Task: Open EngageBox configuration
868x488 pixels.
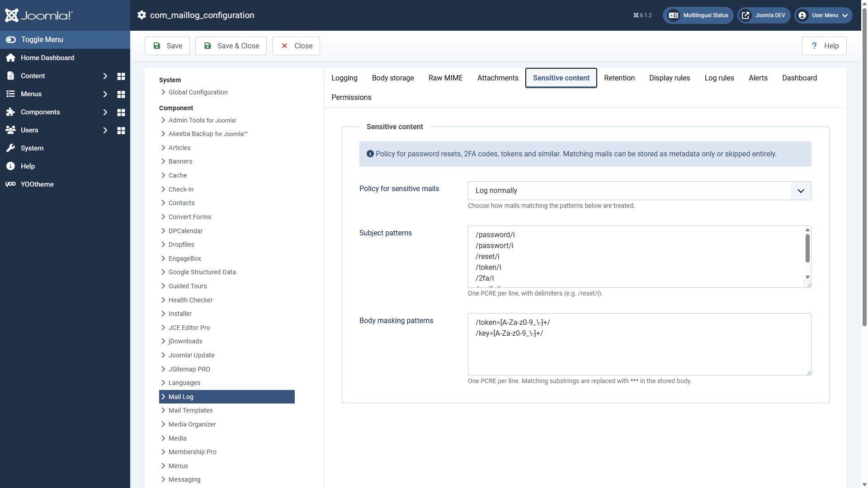Action: 184,258
